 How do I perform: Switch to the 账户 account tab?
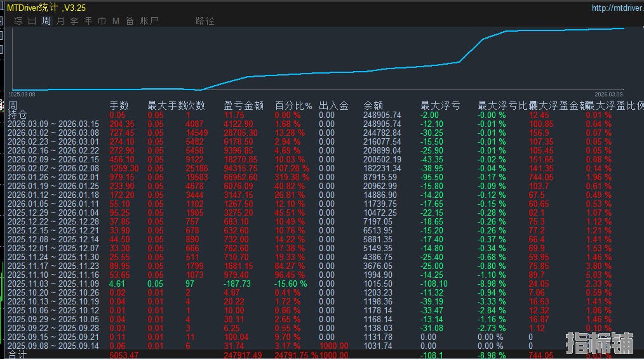click(149, 21)
